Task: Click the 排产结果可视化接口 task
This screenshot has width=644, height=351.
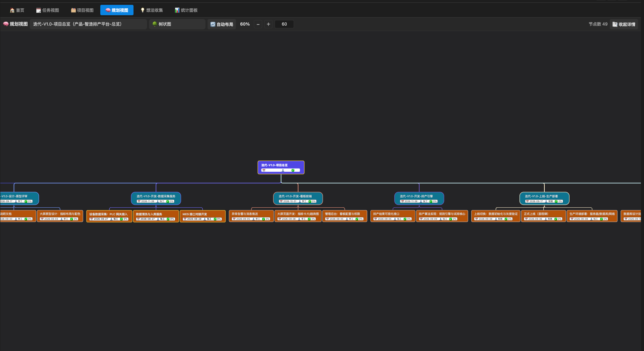Action: tap(393, 216)
